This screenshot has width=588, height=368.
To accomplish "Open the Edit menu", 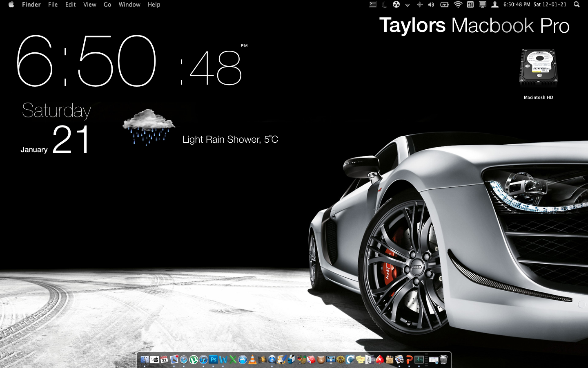I will point(71,4).
